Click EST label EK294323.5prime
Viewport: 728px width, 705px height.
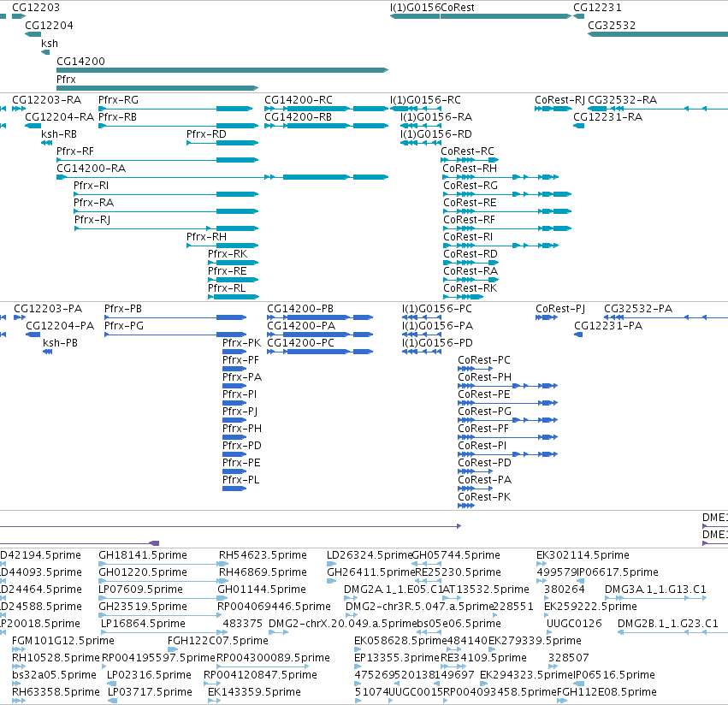[x=526, y=675]
